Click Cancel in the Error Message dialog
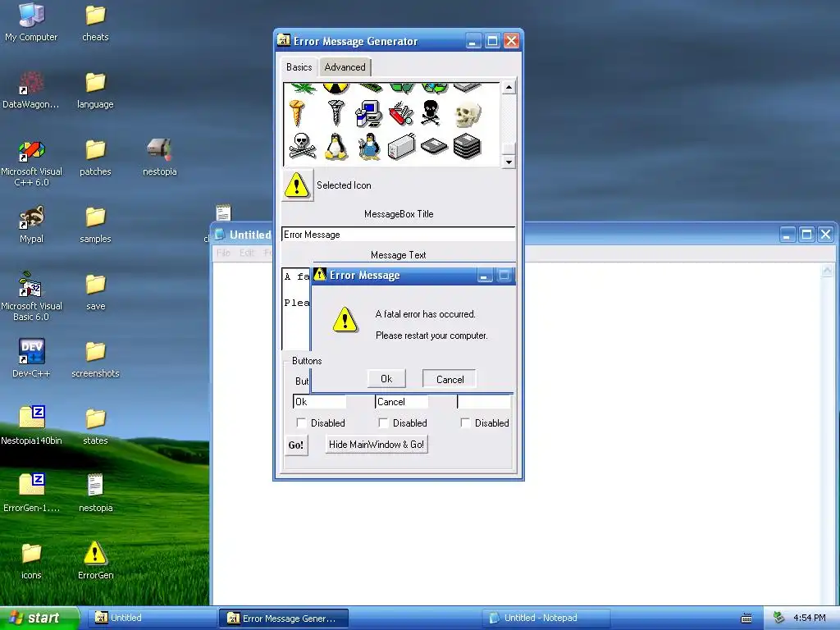 [x=450, y=379]
